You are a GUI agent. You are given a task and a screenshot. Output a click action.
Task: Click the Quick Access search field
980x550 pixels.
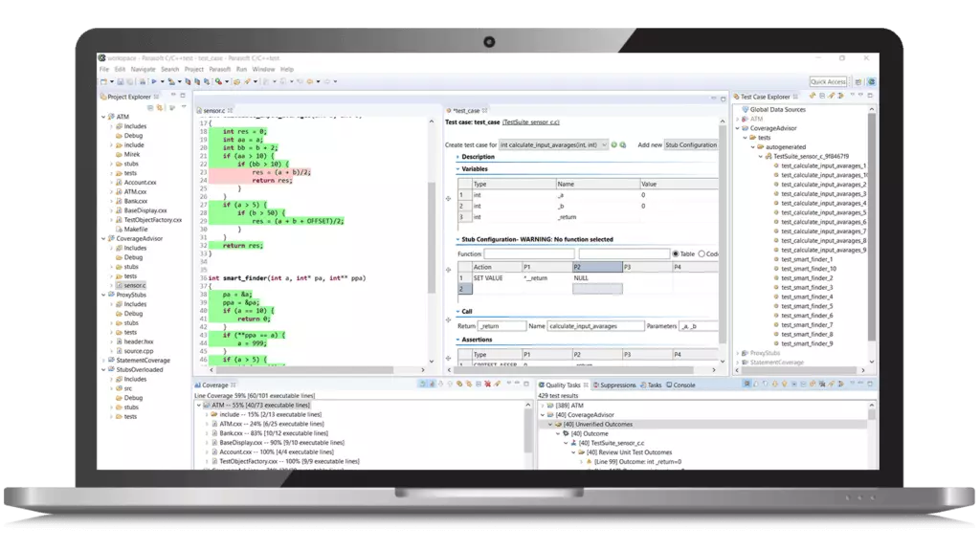click(x=828, y=82)
